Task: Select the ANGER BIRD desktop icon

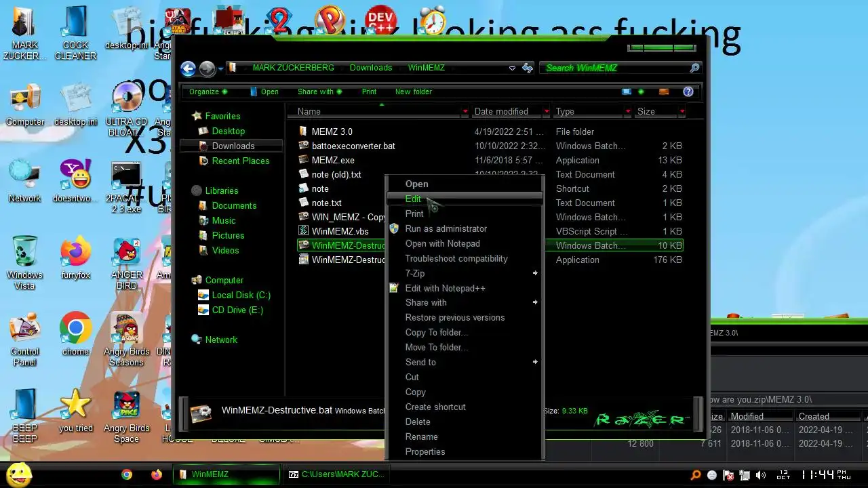Action: [x=127, y=263]
